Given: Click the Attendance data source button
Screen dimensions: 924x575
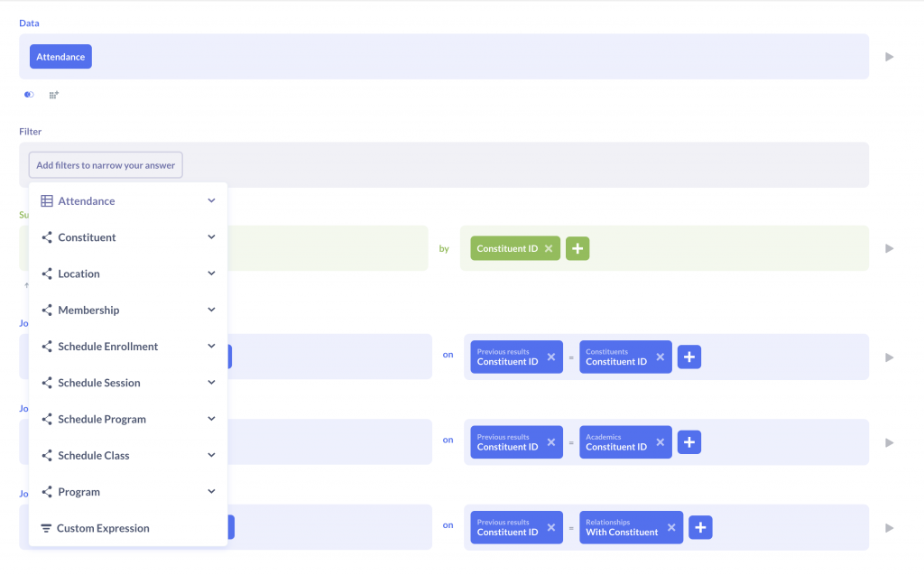Looking at the screenshot, I should (60, 57).
